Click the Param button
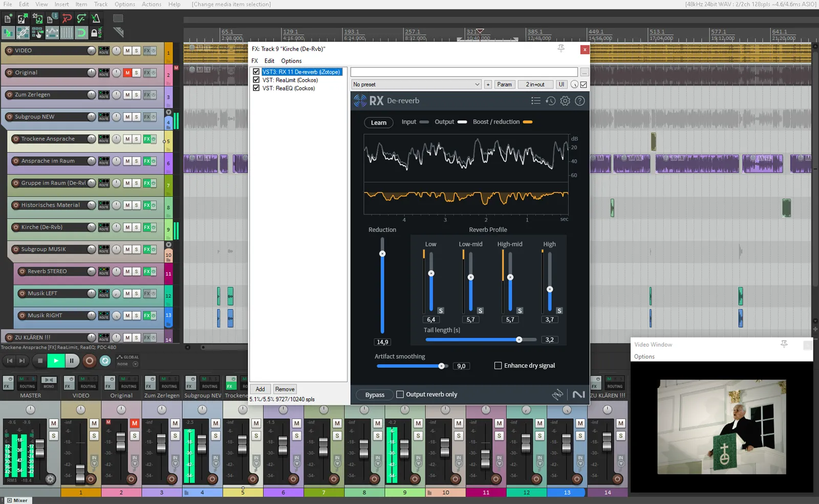Screen dimensions: 819x504 pyautogui.click(x=505, y=84)
